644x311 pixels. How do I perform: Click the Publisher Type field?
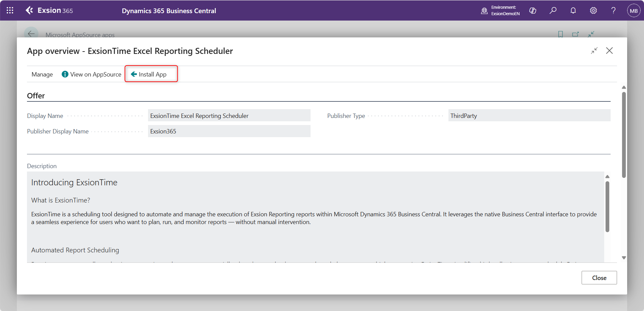point(529,116)
